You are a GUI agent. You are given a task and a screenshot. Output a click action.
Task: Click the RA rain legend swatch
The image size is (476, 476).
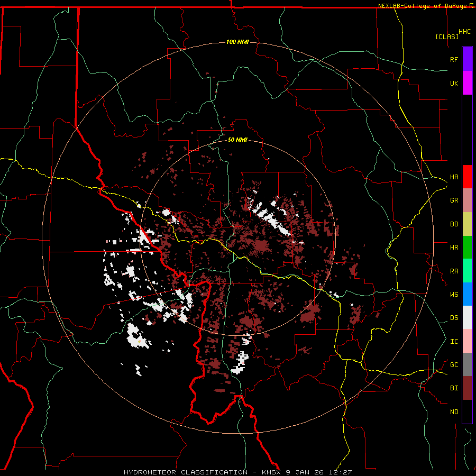pos(467,271)
